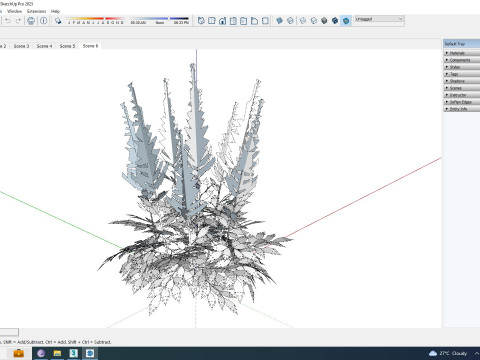Click the Default Tray panel header
Image resolution: width=480 pixels, height=360 pixels.
coord(461,44)
